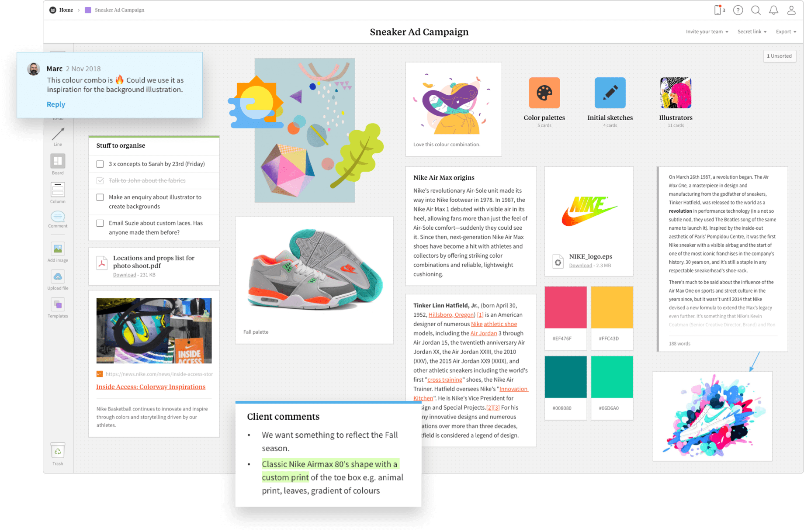Check 'Email Suzie about custom laces' task

point(100,223)
